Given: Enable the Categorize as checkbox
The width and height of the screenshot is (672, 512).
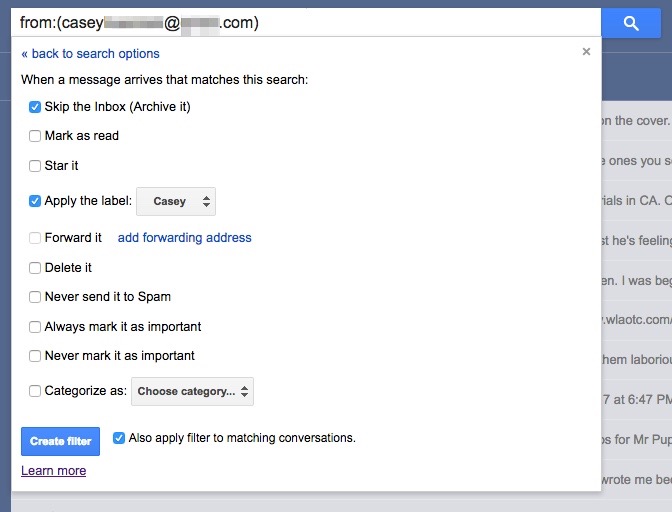Looking at the screenshot, I should point(35,391).
